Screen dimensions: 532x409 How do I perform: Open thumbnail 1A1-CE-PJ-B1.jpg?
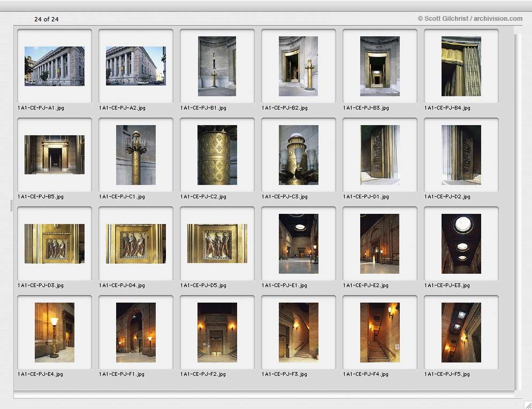tap(217, 66)
